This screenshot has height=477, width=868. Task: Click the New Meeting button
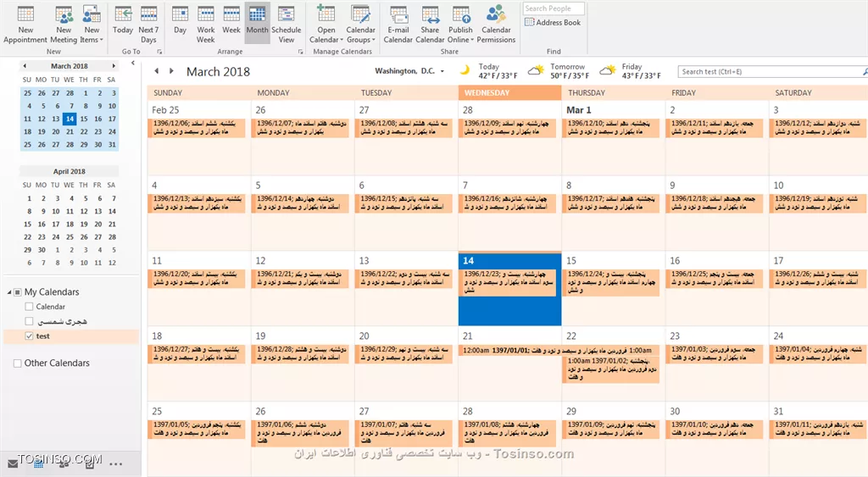64,25
